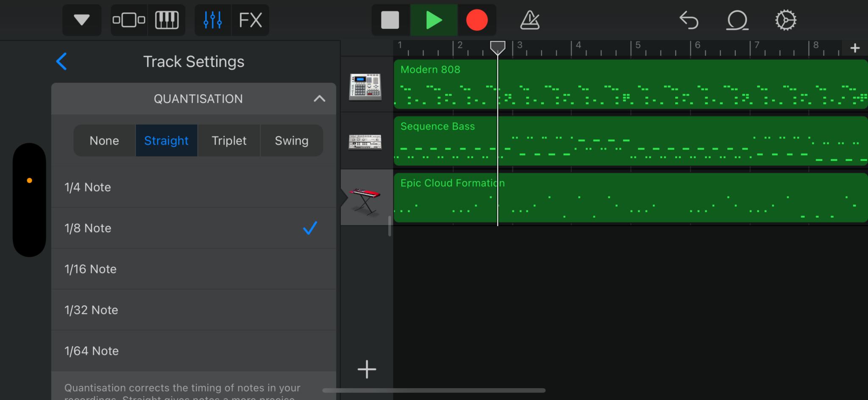Click the Undo arrow

[689, 20]
